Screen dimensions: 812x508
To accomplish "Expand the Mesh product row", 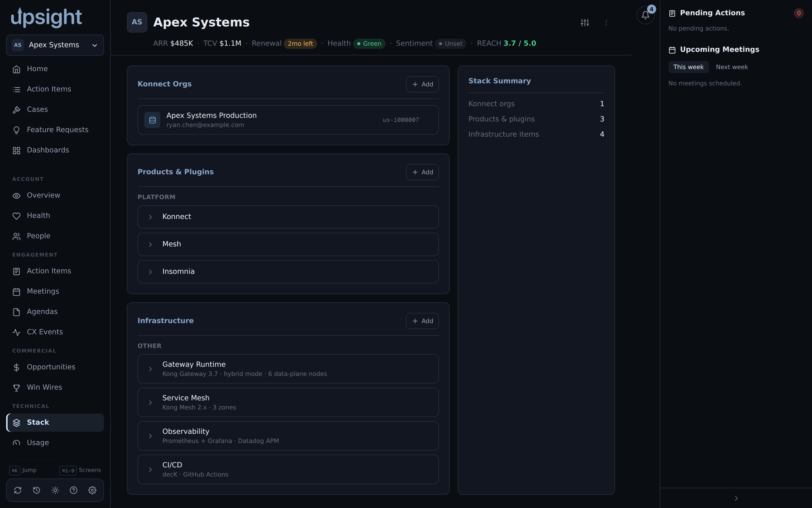I will (x=288, y=244).
